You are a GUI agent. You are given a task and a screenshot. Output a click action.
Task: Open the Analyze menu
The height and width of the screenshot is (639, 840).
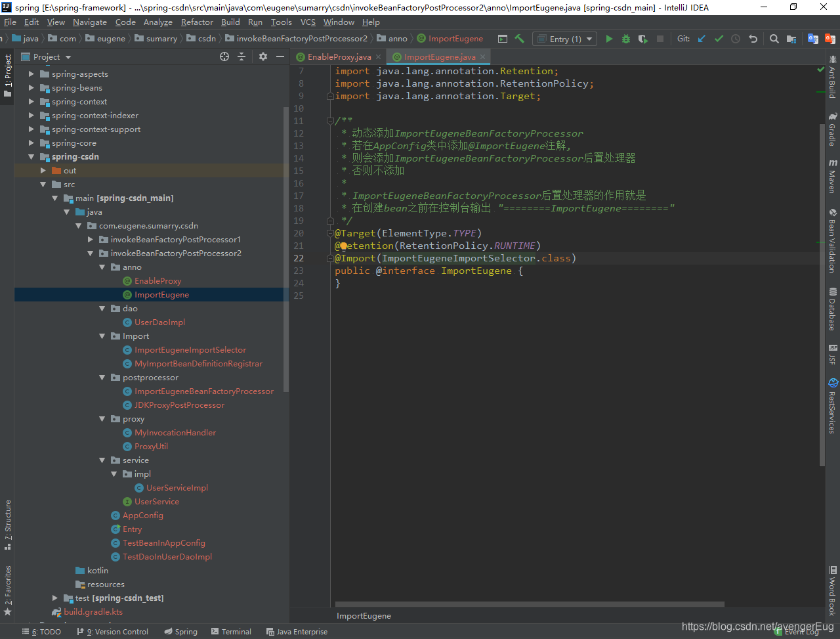(x=157, y=22)
